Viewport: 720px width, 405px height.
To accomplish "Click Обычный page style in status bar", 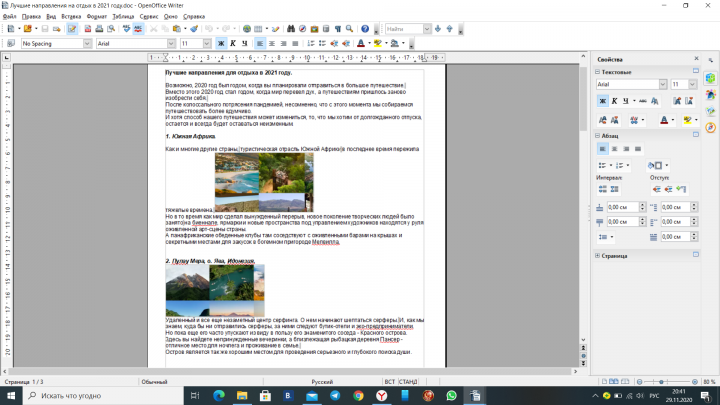I will coord(154,382).
